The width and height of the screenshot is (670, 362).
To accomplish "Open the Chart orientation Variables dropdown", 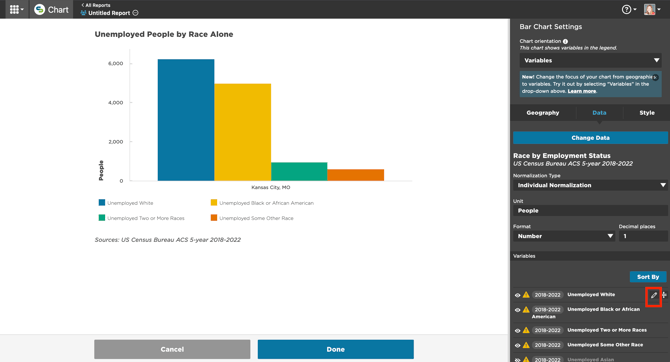I will click(x=591, y=60).
